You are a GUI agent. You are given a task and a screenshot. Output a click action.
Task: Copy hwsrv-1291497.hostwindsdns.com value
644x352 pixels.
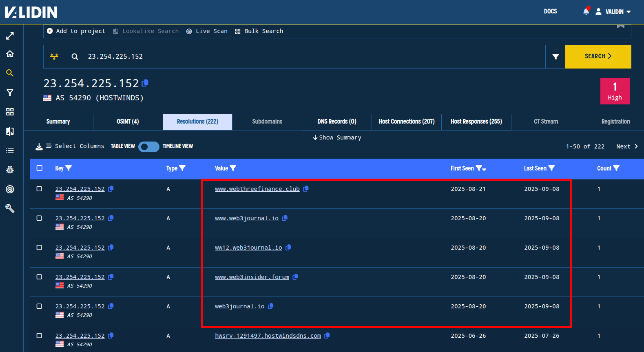[x=327, y=336]
